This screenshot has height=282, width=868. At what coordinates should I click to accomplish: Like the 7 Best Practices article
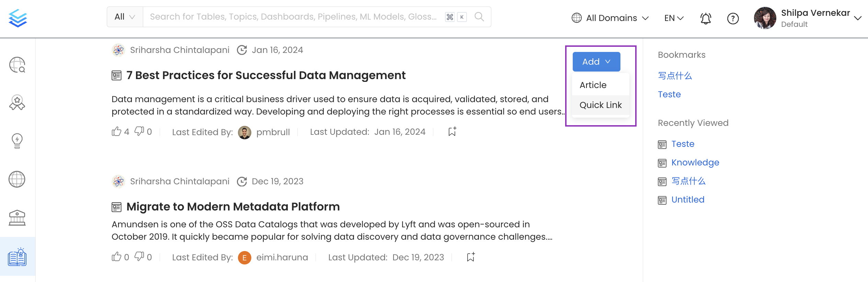coord(117,131)
